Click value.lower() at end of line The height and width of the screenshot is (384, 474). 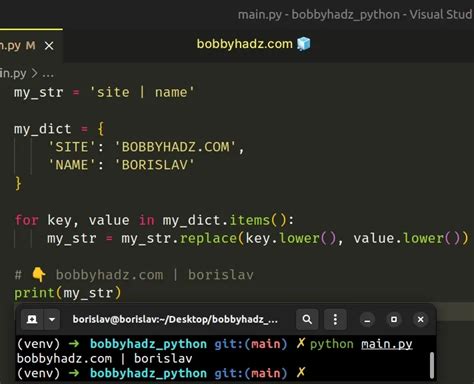click(407, 239)
